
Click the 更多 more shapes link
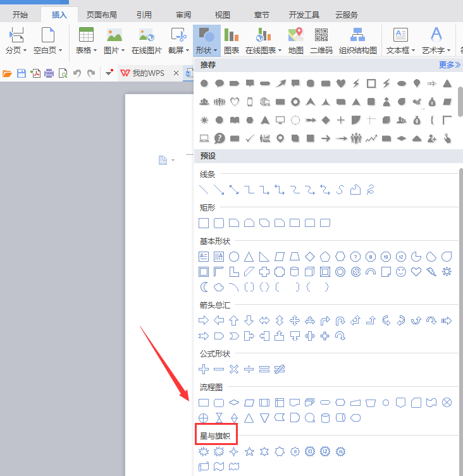pyautogui.click(x=450, y=64)
